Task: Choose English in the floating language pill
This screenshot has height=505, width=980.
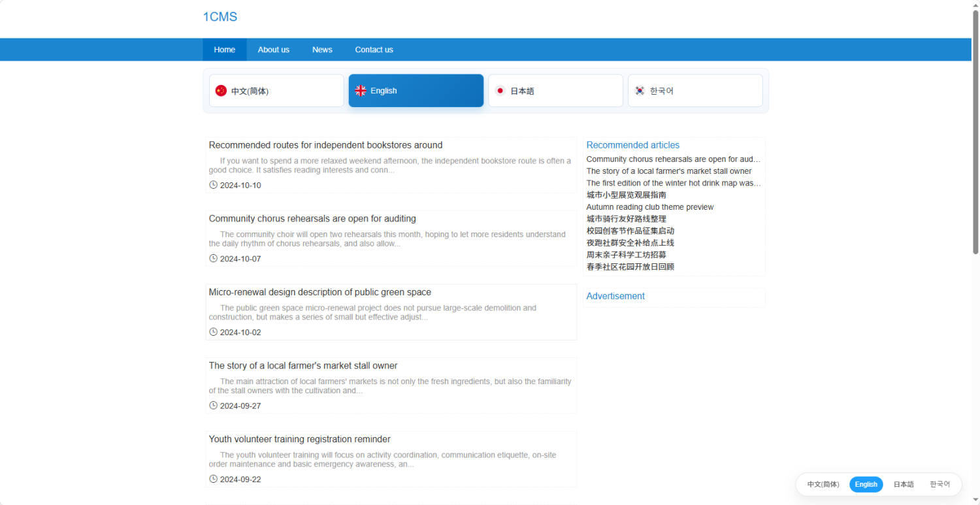Action: click(x=866, y=484)
